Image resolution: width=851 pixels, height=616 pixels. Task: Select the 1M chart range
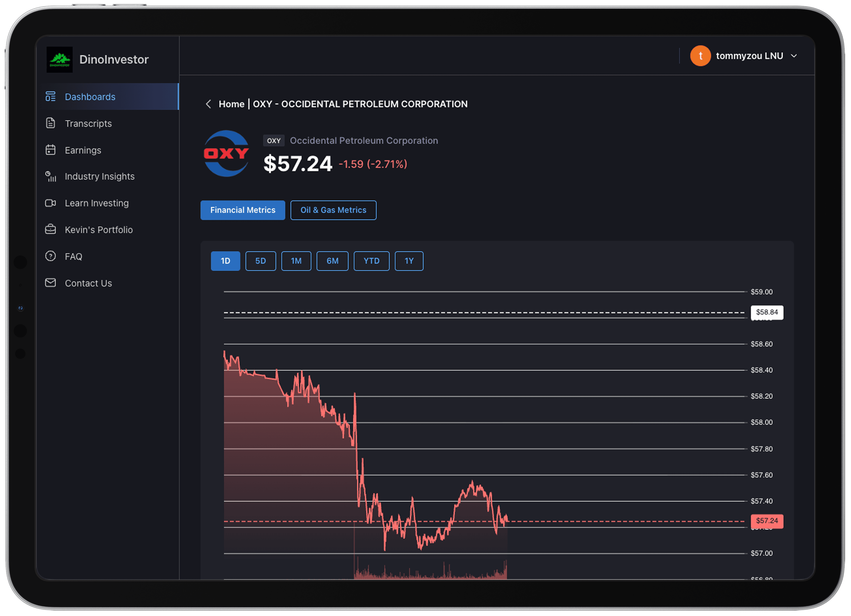tap(296, 261)
